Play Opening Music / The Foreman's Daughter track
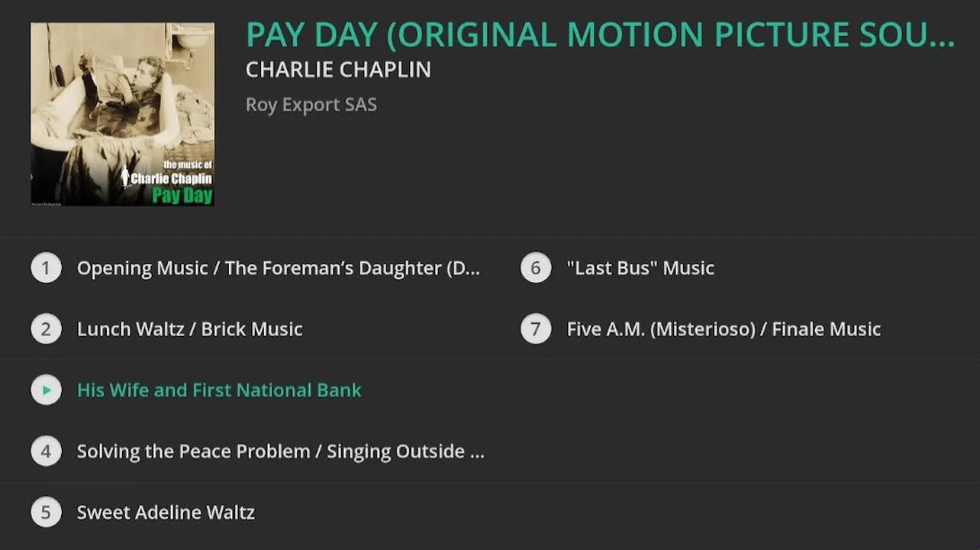The height and width of the screenshot is (550, 980). point(279,268)
